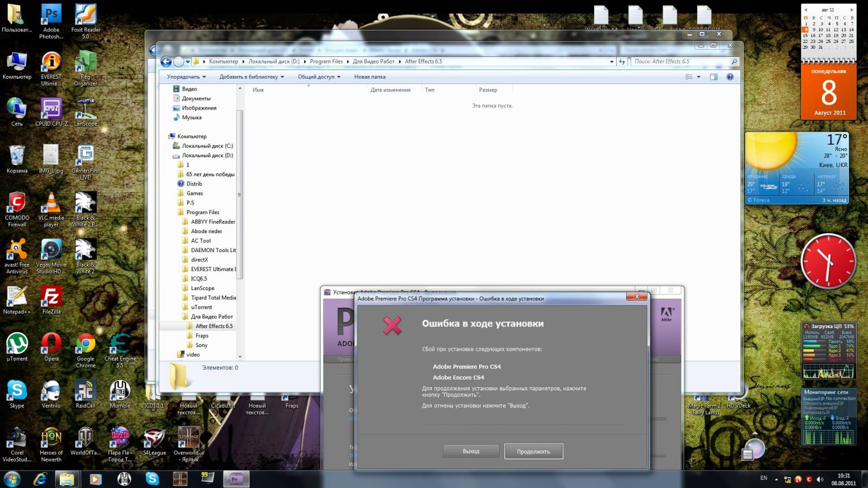The image size is (868, 488).
Task: Click the Windows Start button
Action: pyautogui.click(x=12, y=479)
